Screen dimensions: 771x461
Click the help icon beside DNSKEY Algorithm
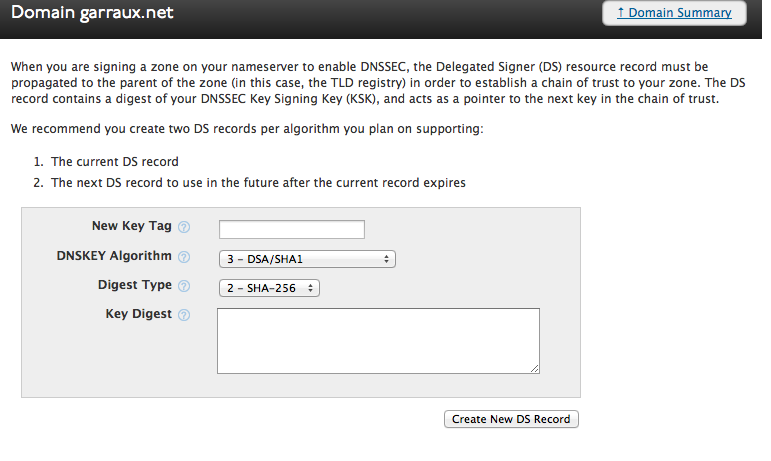pyautogui.click(x=184, y=257)
